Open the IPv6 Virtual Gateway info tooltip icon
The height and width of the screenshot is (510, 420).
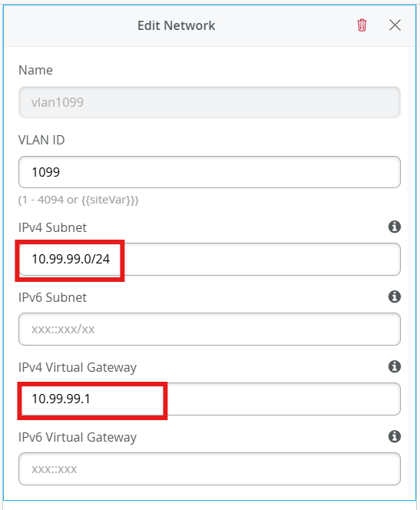coord(395,436)
